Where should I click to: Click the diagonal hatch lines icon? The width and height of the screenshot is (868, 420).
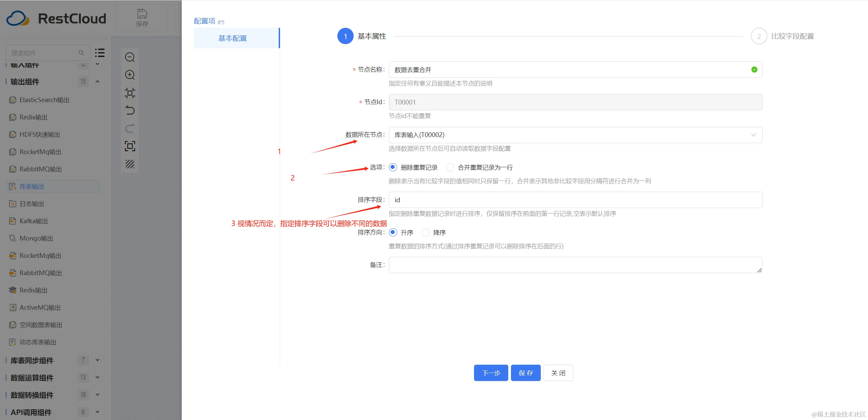pos(130,164)
